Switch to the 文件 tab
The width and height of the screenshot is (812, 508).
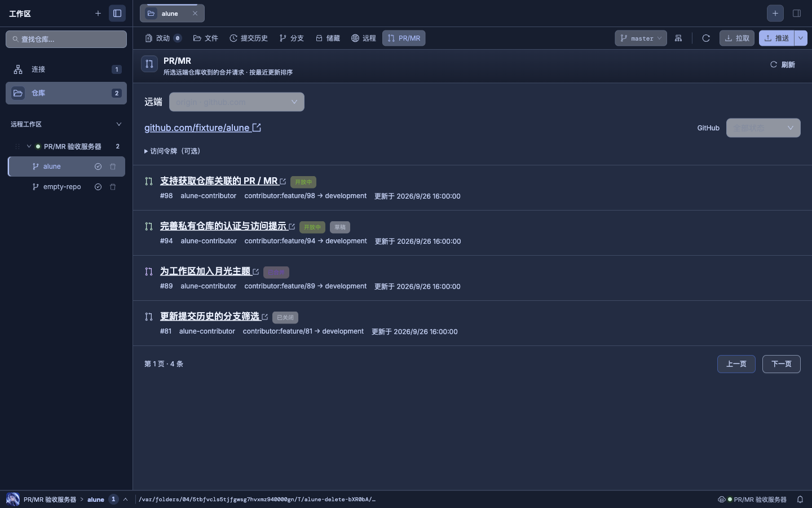(x=206, y=38)
